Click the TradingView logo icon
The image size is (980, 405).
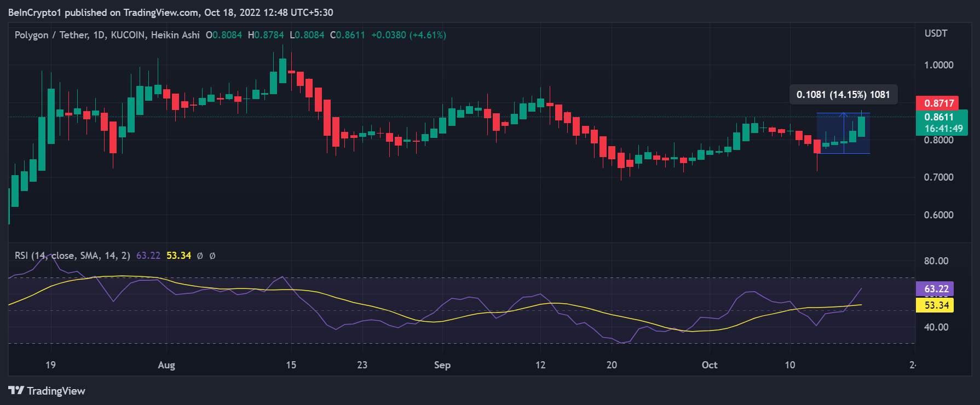(16, 390)
